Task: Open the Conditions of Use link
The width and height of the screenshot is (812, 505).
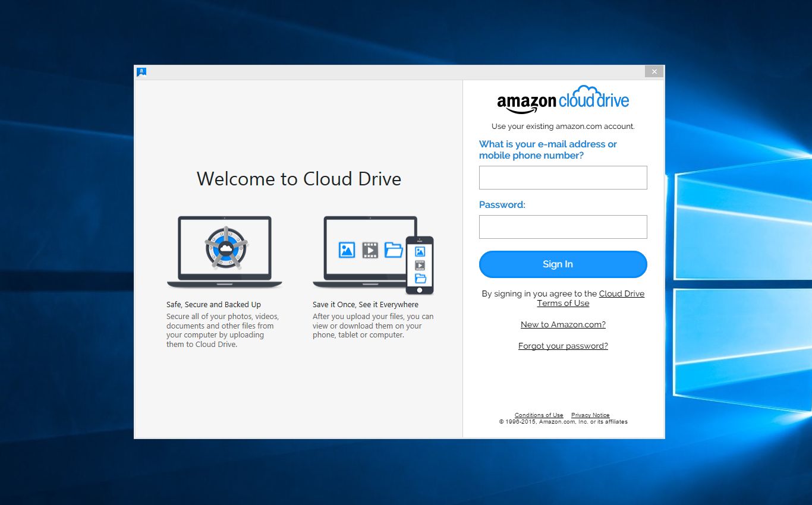Action: pyautogui.click(x=539, y=415)
